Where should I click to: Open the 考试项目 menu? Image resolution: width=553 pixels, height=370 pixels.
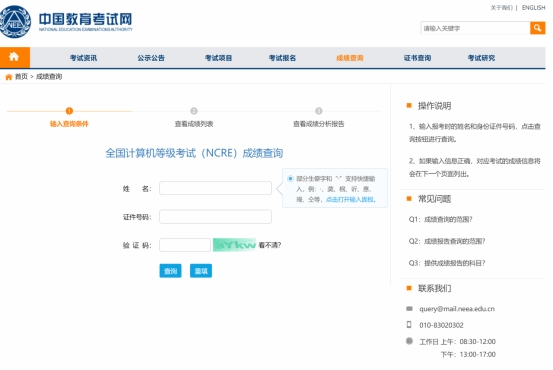219,58
